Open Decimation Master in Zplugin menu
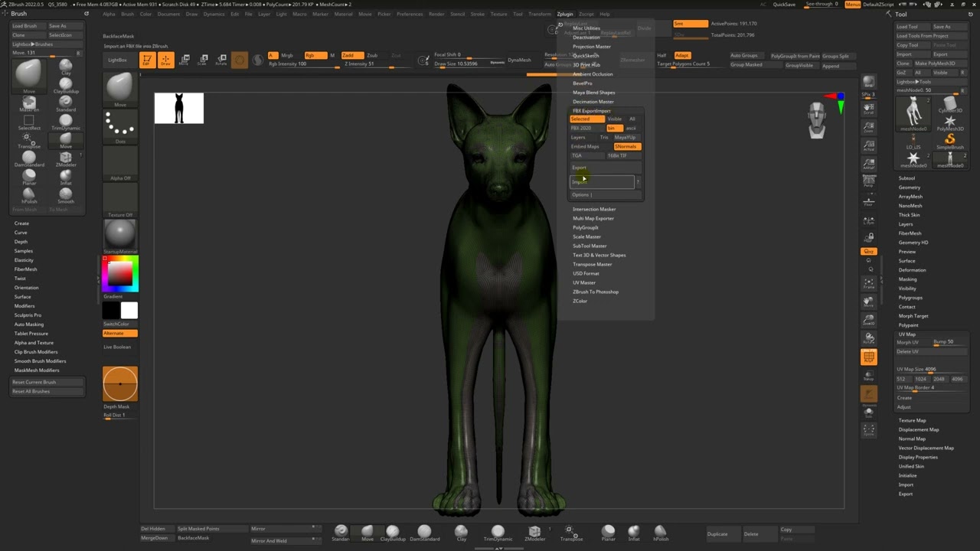Screen dimensions: 980x551 click(593, 102)
